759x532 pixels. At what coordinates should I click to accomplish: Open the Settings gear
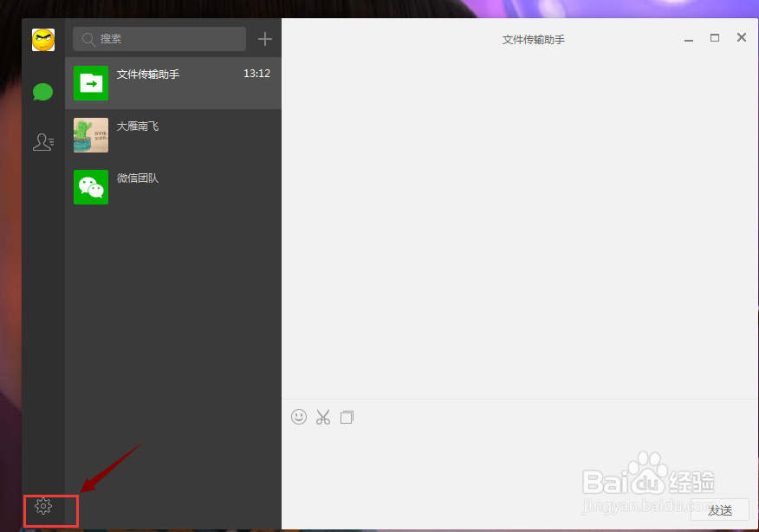(42, 505)
